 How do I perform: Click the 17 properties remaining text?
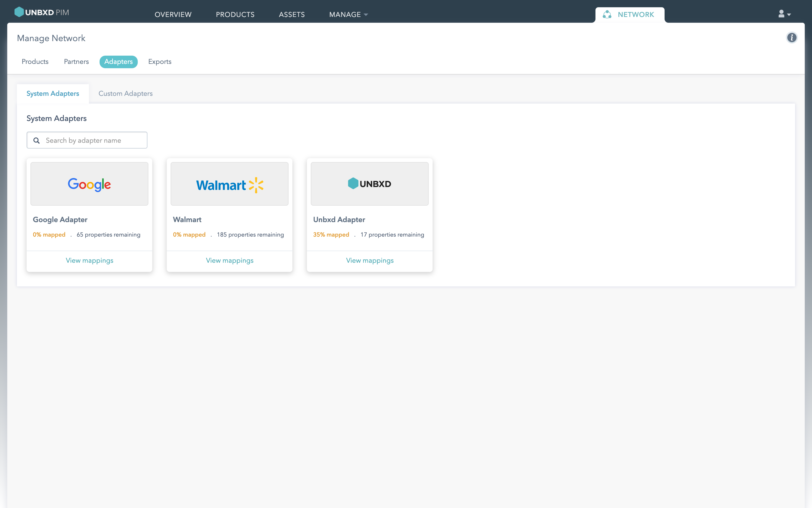coord(392,234)
